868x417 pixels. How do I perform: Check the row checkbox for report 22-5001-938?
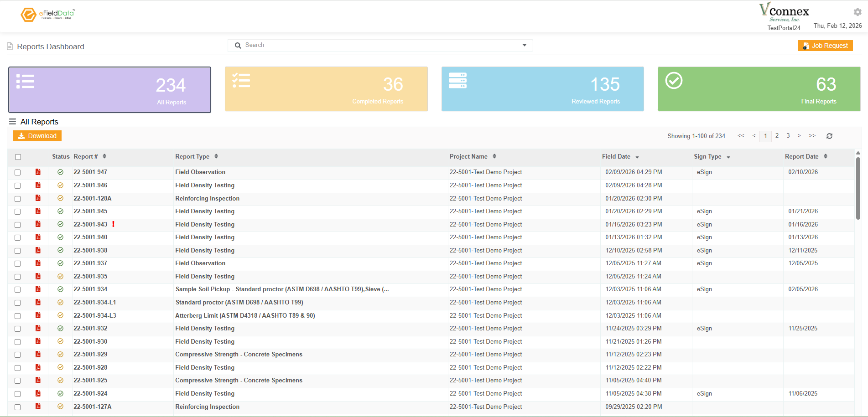tap(18, 250)
